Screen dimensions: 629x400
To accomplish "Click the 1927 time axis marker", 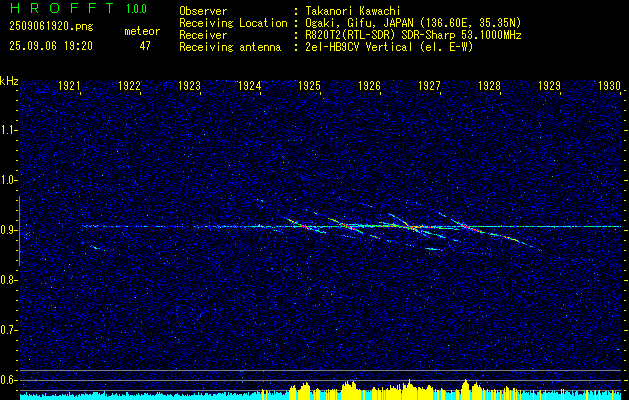I will click(x=430, y=85).
